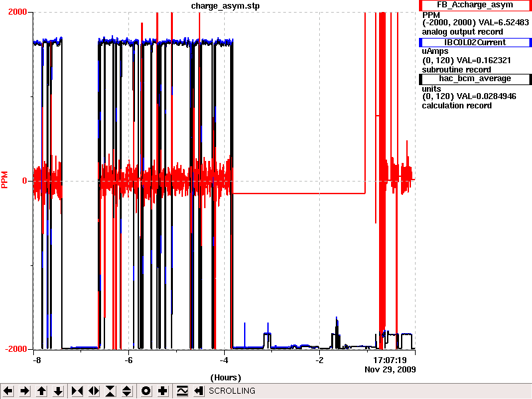Click the subroutine record text
The image size is (532, 399).
(x=456, y=70)
